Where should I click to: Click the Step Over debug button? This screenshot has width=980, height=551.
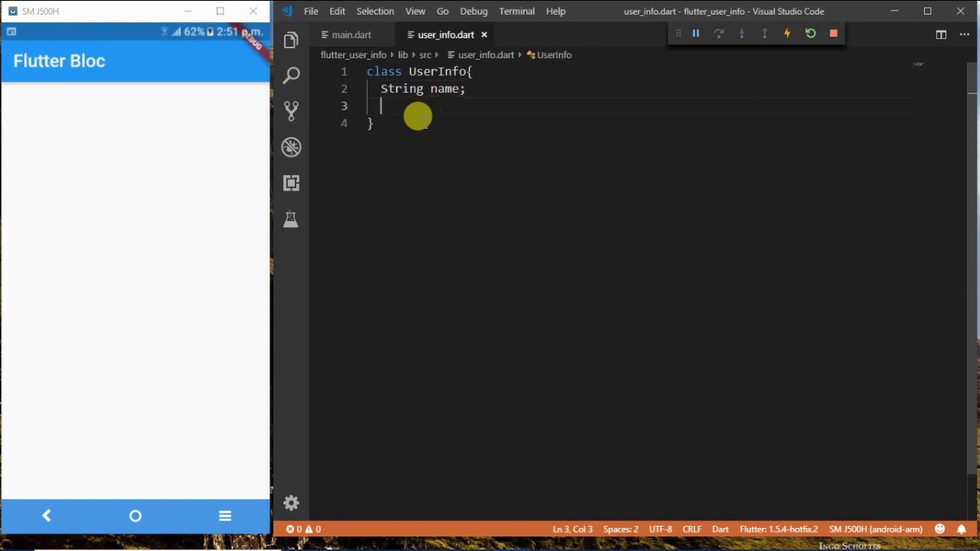[x=719, y=34]
